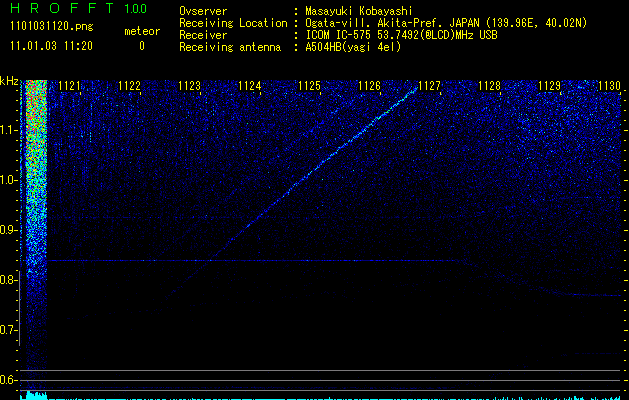This screenshot has width=629, height=400.
Task: Click the 0.8 kHz axis label
Action: 9,280
